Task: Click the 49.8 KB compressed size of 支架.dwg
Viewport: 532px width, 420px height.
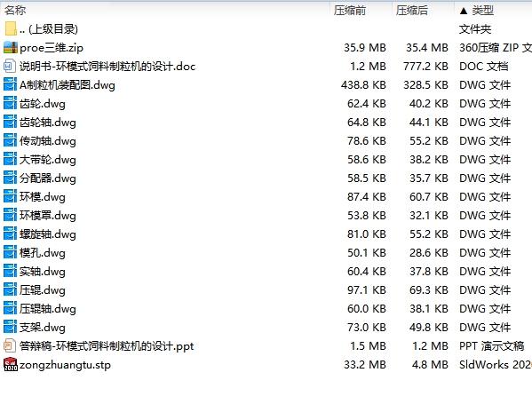Action: coord(428,328)
